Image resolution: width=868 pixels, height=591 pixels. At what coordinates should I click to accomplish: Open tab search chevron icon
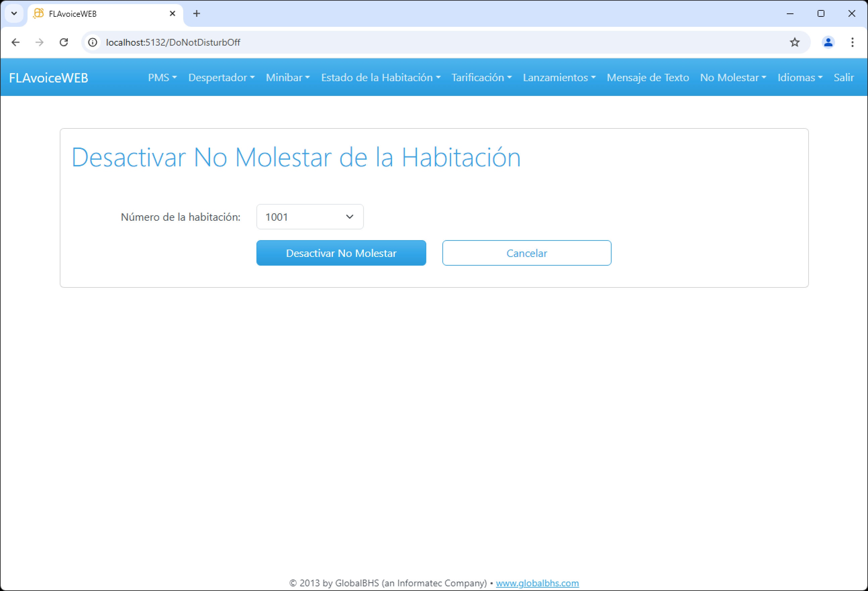pyautogui.click(x=14, y=14)
